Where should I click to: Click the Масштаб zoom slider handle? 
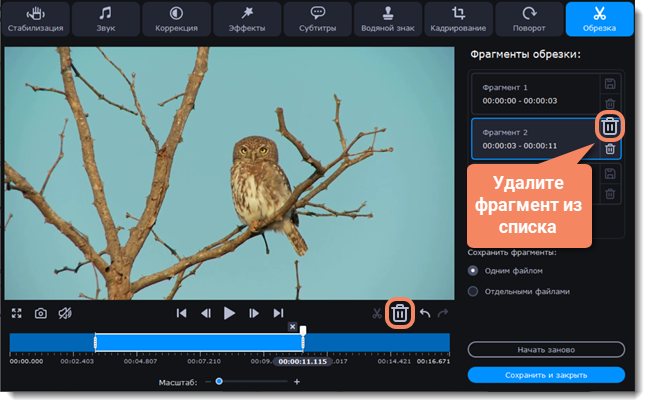point(218,381)
